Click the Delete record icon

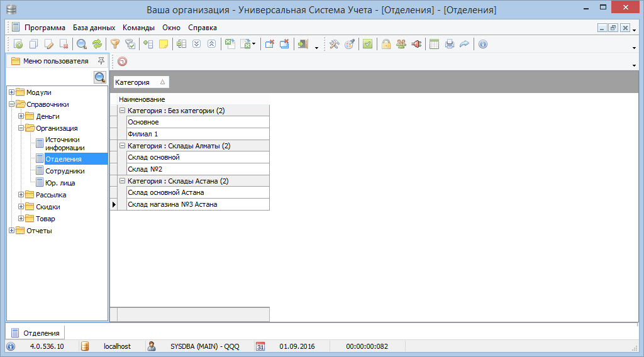tap(64, 44)
